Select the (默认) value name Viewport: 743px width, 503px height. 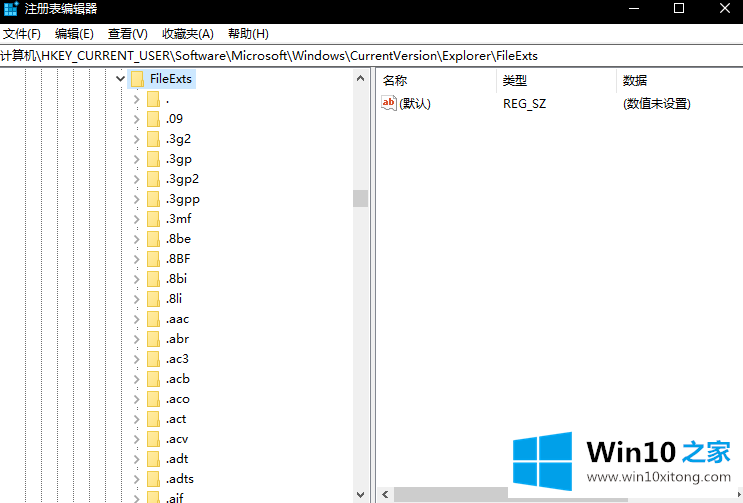point(415,104)
